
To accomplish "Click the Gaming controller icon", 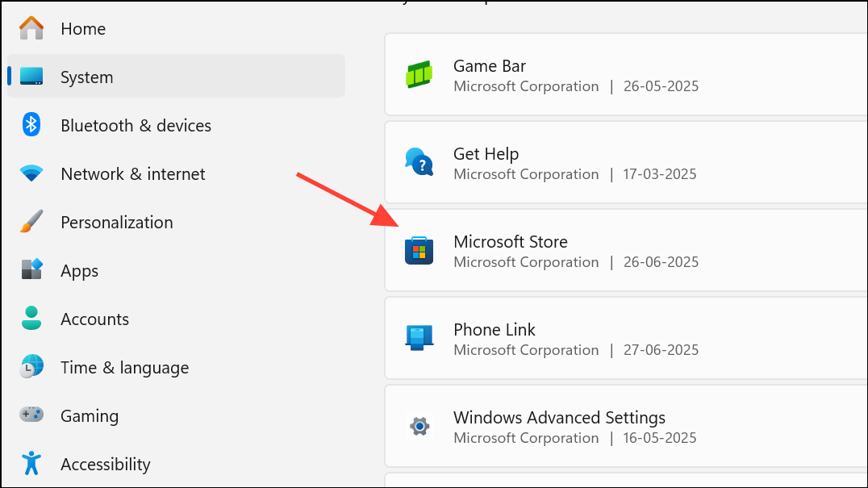I will [31, 414].
